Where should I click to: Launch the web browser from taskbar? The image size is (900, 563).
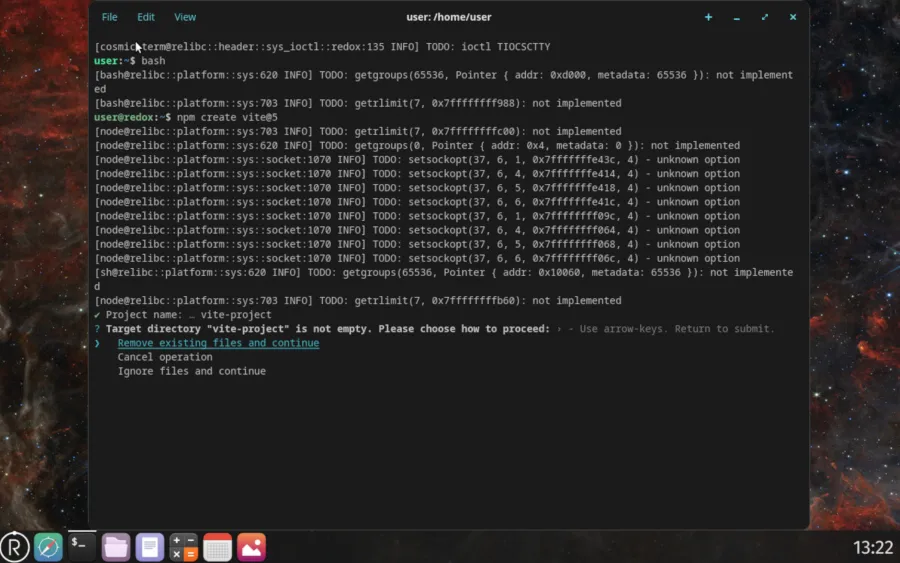pos(48,546)
